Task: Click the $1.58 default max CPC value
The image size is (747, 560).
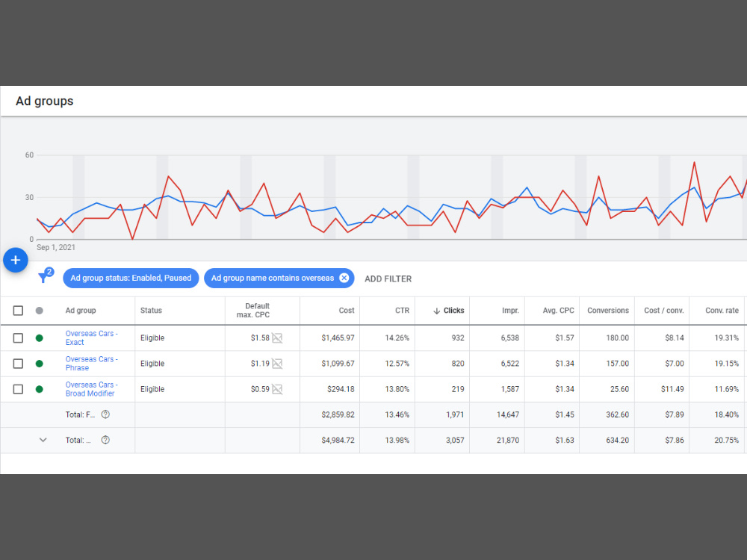Action: coord(260,338)
